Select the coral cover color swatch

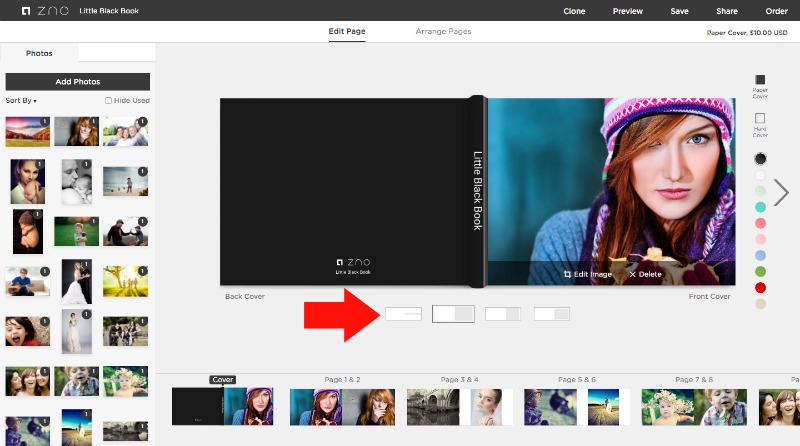point(760,223)
